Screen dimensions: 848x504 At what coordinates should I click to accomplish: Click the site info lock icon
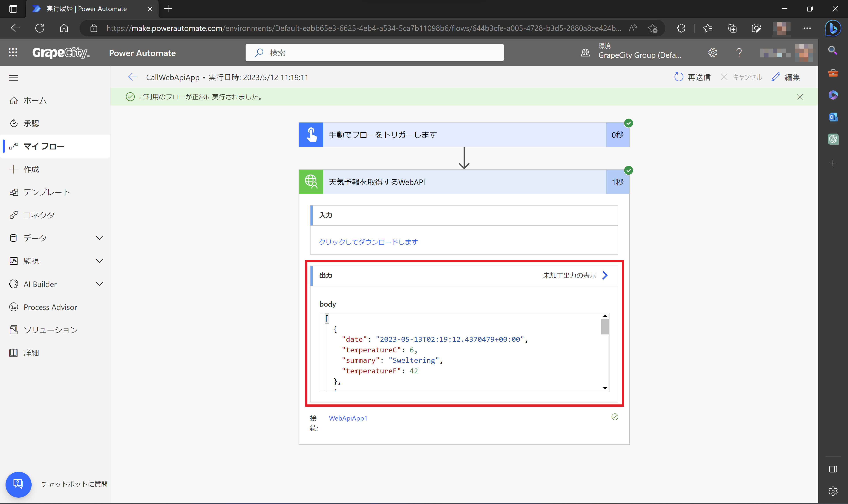click(94, 28)
